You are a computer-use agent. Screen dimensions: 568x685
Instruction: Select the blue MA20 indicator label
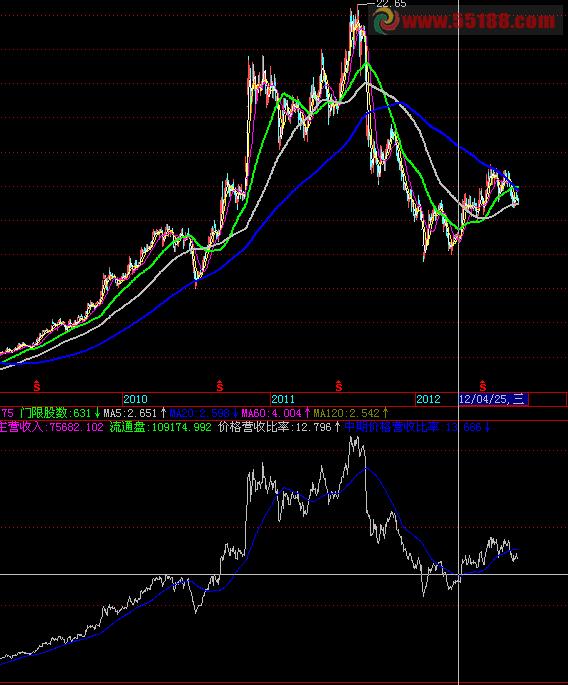(200, 413)
